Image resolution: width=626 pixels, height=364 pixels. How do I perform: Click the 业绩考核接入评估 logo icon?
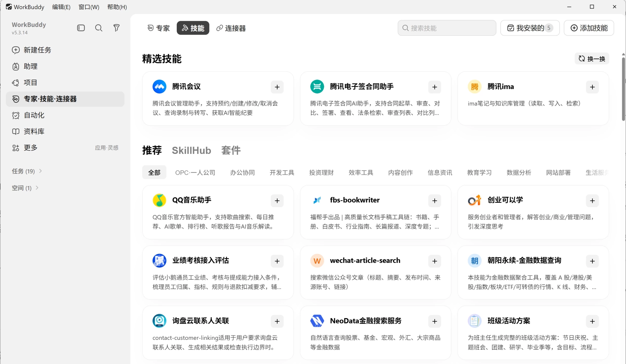click(159, 261)
